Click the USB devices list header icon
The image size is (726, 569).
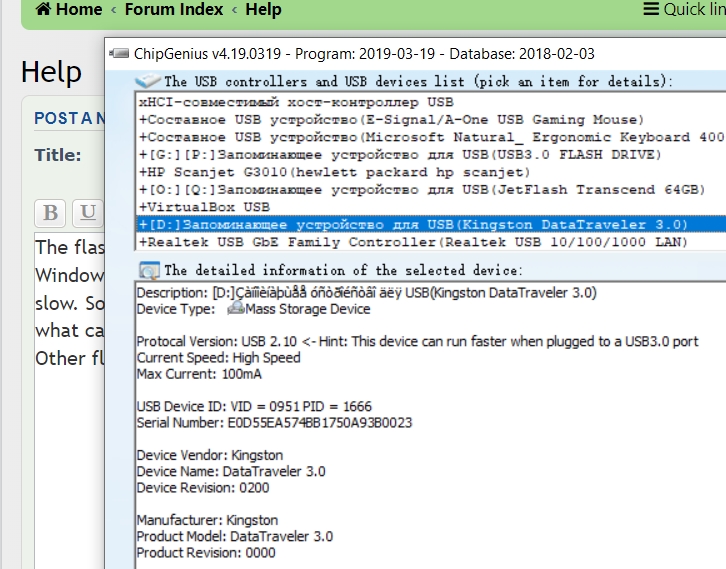(x=148, y=81)
